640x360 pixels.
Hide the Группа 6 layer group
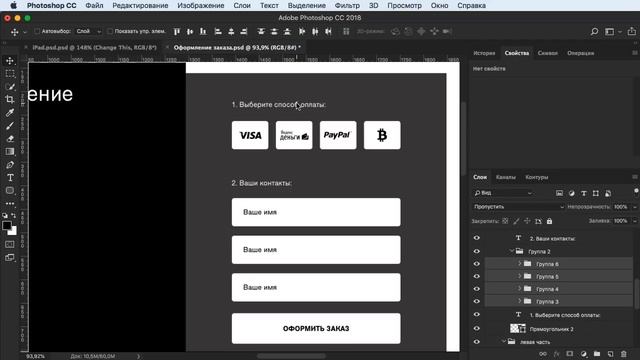point(476,264)
